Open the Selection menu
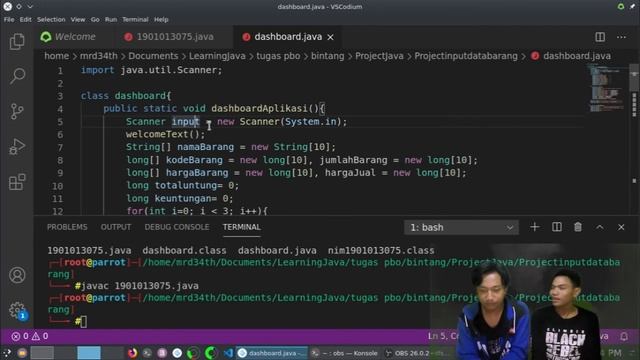Viewport: 640px width, 360px height. pos(51,20)
